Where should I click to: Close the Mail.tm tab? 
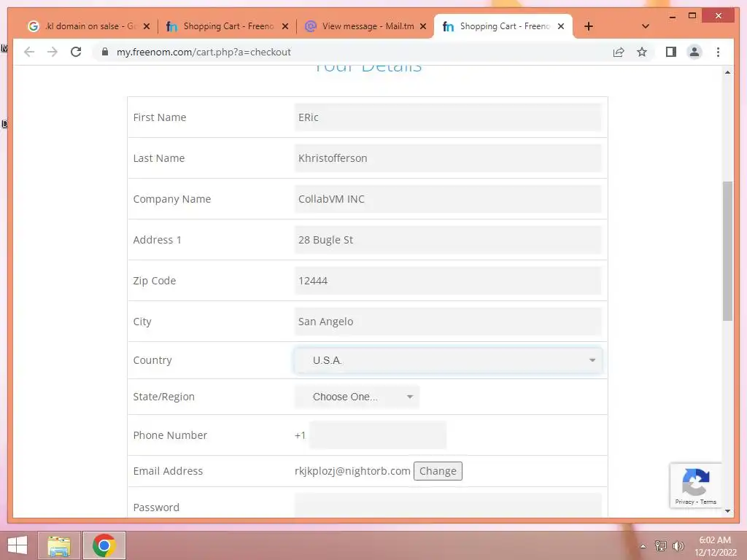[x=422, y=26]
